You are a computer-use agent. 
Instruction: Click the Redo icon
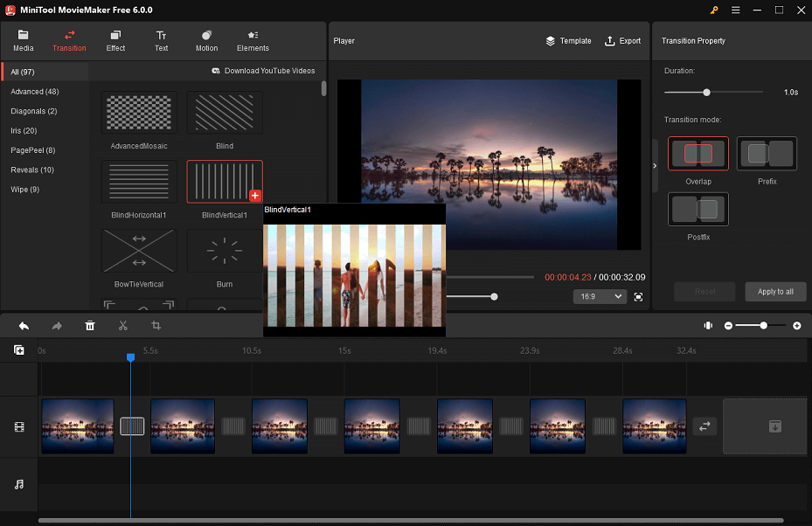tap(56, 325)
